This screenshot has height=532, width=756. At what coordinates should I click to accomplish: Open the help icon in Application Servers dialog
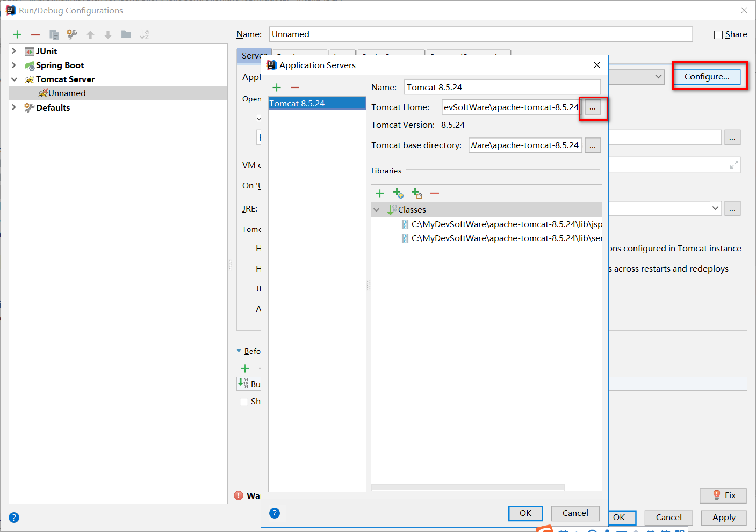275,513
